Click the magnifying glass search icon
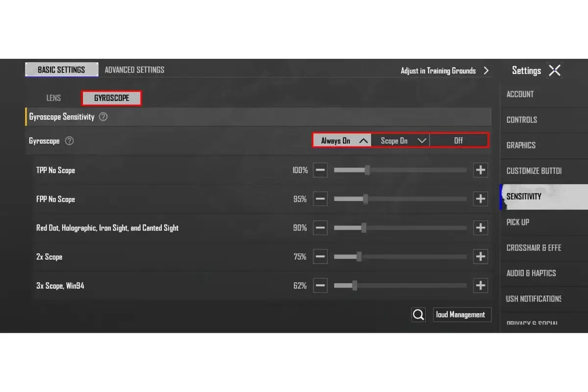588x392 pixels. pos(418,315)
